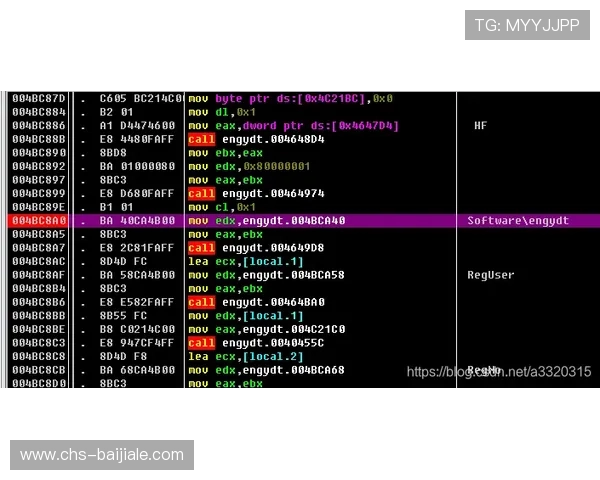Click address 004BC87D in the first row
The width and height of the screenshot is (600, 480).
click(x=37, y=98)
